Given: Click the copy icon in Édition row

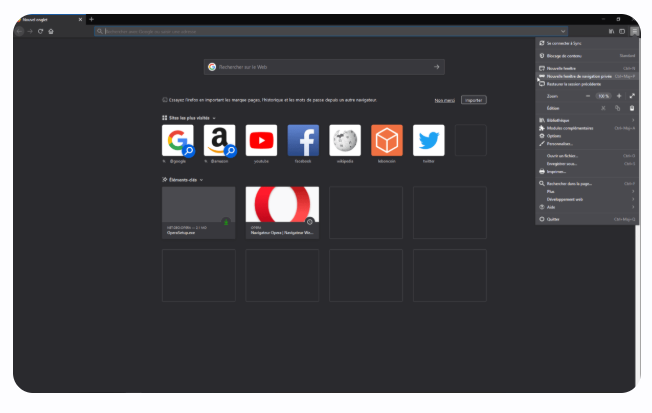Looking at the screenshot, I should 617,108.
